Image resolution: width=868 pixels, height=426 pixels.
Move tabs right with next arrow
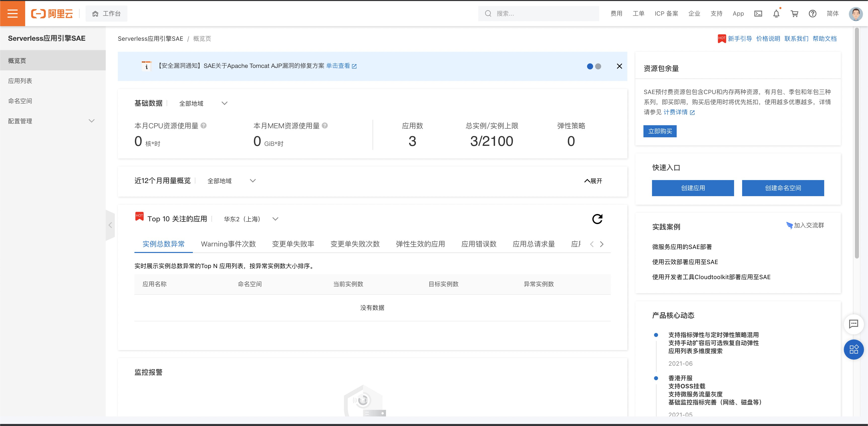tap(602, 244)
